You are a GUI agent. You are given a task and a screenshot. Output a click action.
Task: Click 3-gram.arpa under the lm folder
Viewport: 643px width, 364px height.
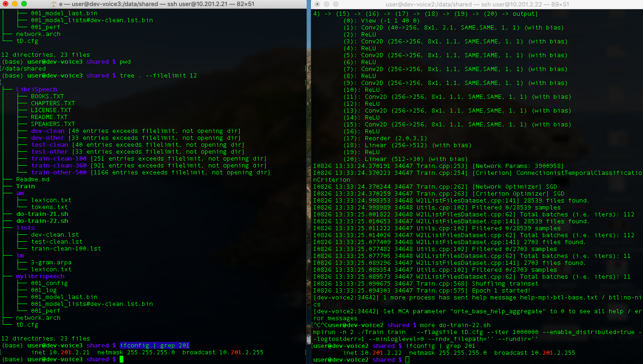(x=51, y=263)
